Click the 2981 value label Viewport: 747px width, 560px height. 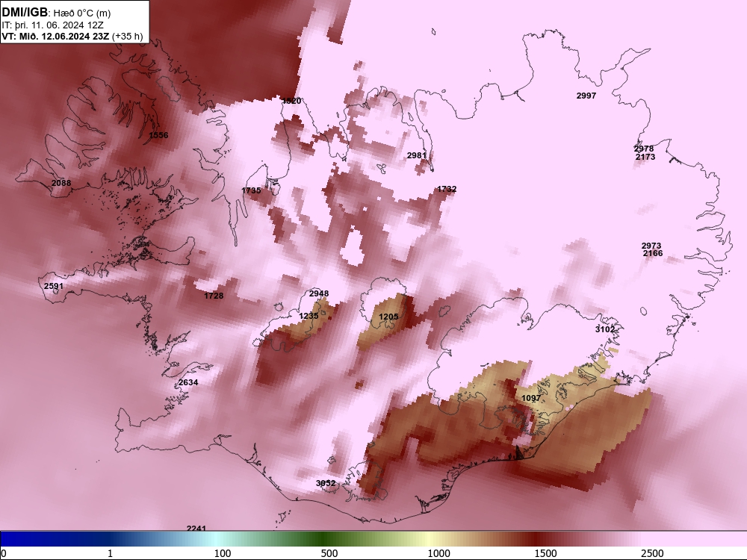[417, 156]
